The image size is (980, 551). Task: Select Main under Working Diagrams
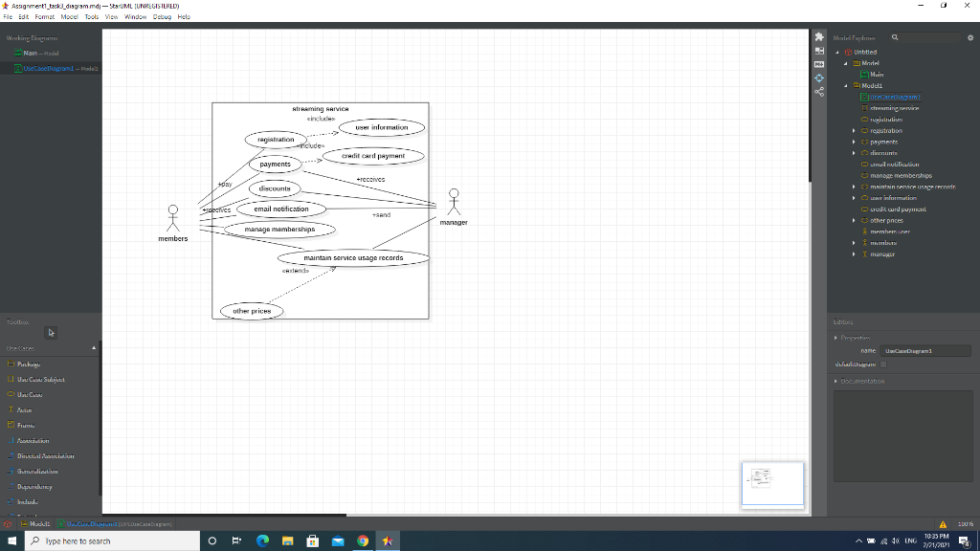point(31,53)
